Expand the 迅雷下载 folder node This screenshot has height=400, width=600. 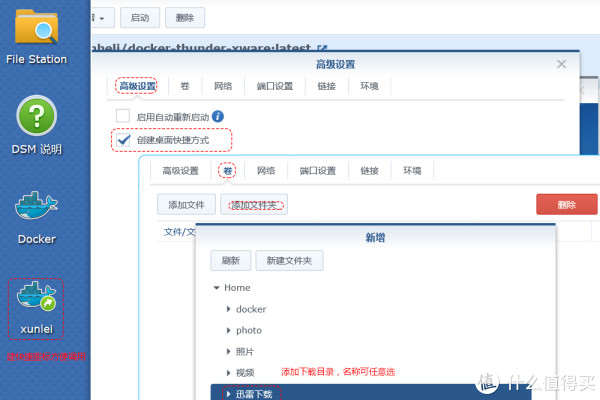[x=228, y=394]
